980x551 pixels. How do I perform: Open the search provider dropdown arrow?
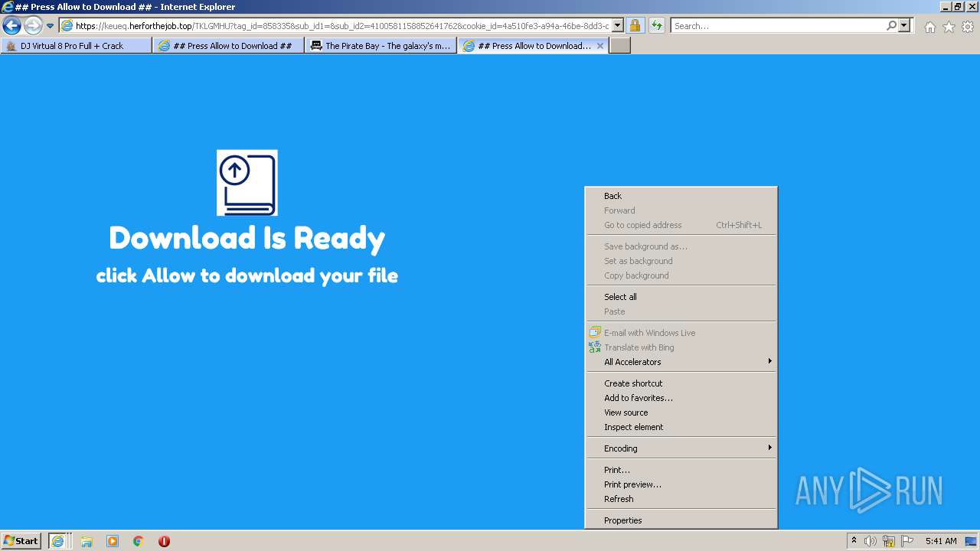pyautogui.click(x=904, y=26)
